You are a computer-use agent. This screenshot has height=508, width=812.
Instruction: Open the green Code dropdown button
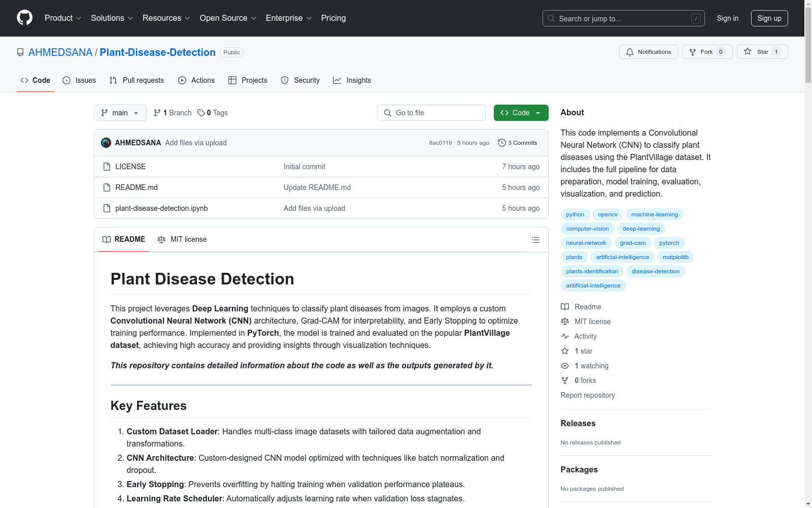[521, 113]
